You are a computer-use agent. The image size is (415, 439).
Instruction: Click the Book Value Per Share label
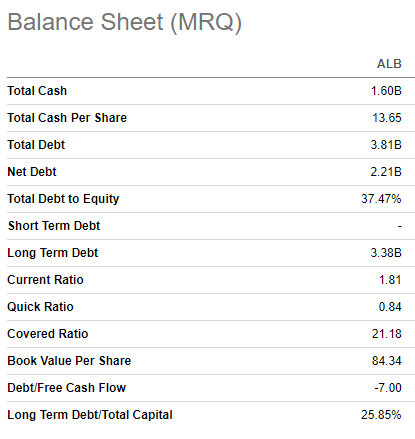pyautogui.click(x=69, y=361)
